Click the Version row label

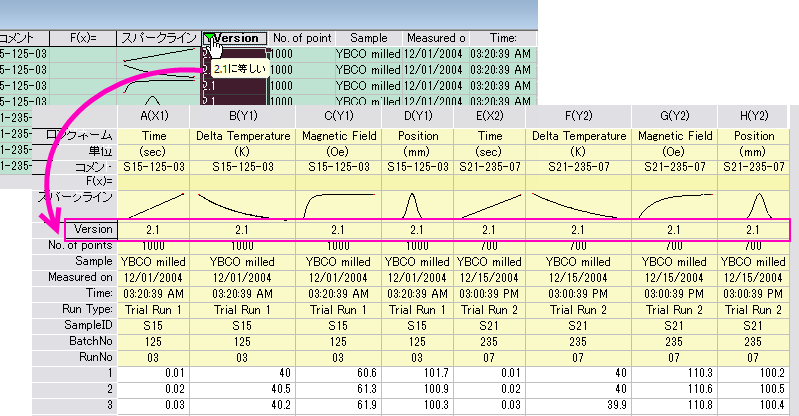pyautogui.click(x=92, y=229)
